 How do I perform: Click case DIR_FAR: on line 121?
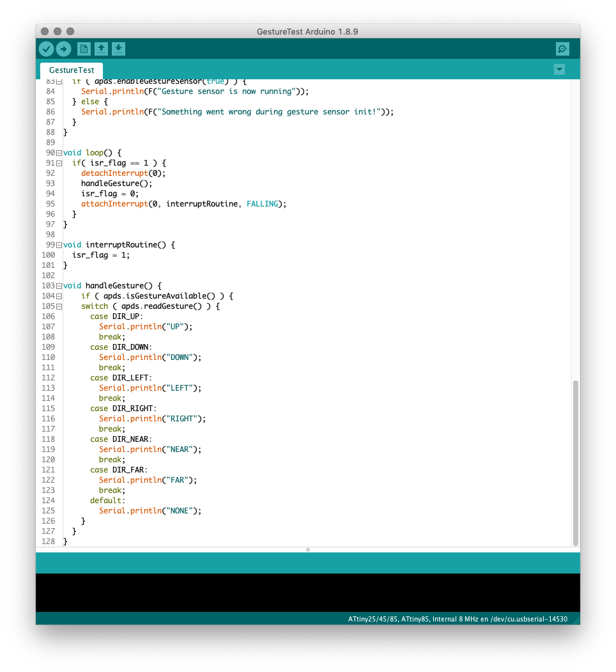point(119,470)
